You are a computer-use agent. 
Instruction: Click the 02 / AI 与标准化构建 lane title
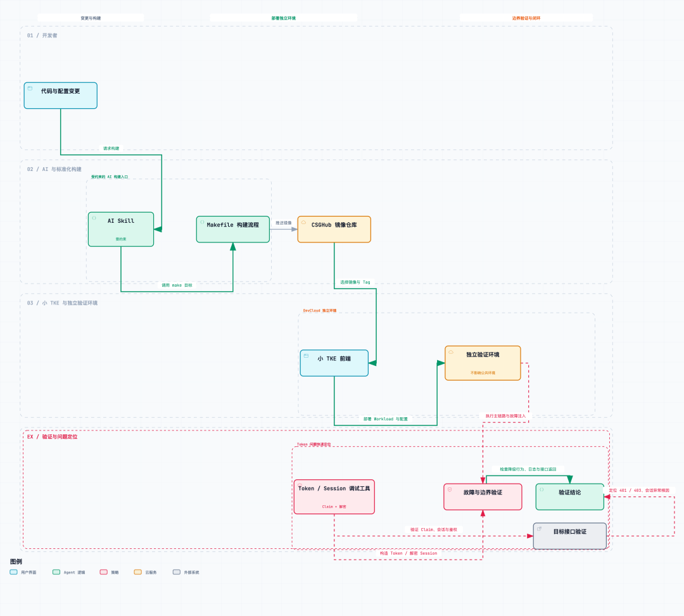tap(54, 169)
